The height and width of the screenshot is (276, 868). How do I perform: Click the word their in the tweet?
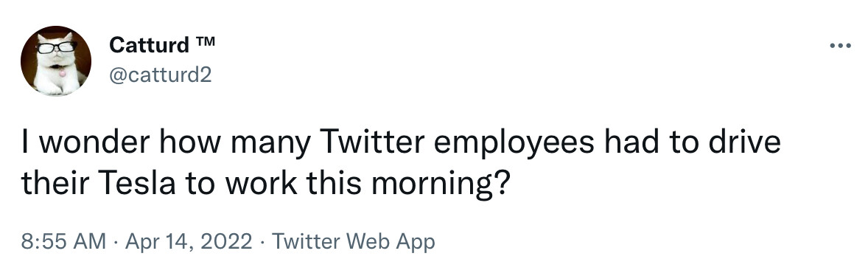pyautogui.click(x=55, y=184)
